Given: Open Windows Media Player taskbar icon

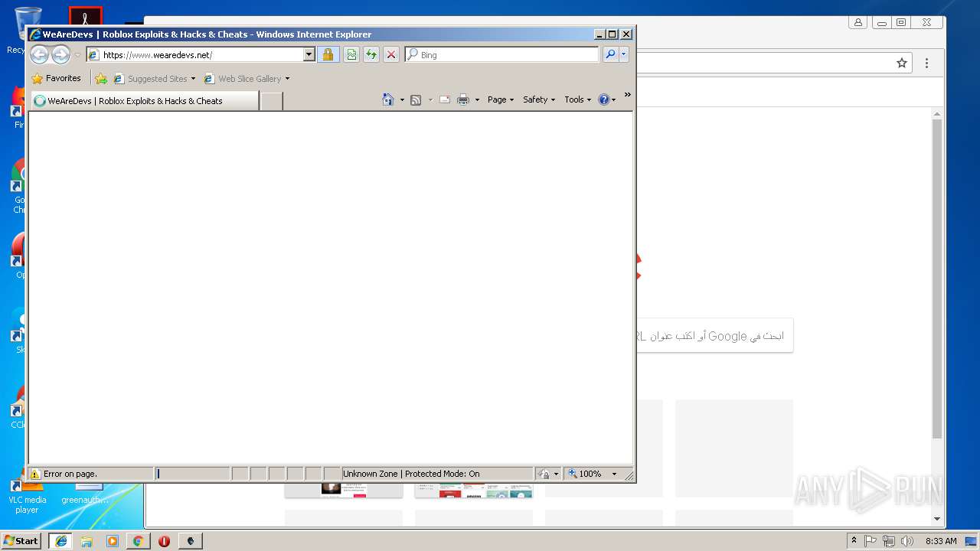Looking at the screenshot, I should (113, 540).
